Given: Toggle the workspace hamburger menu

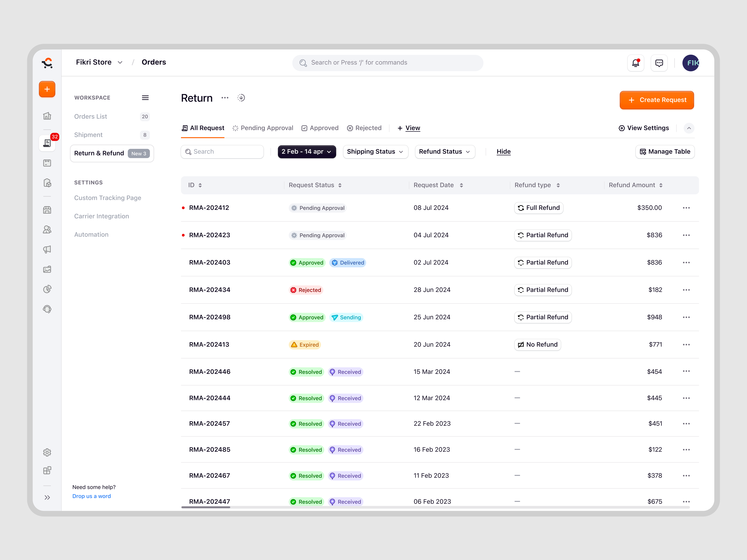Looking at the screenshot, I should click(145, 98).
